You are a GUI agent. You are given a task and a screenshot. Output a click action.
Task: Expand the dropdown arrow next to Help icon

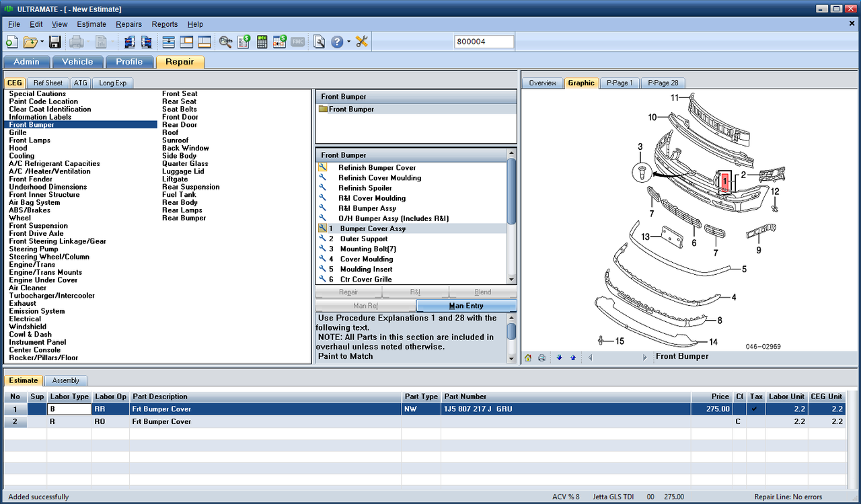tap(348, 42)
